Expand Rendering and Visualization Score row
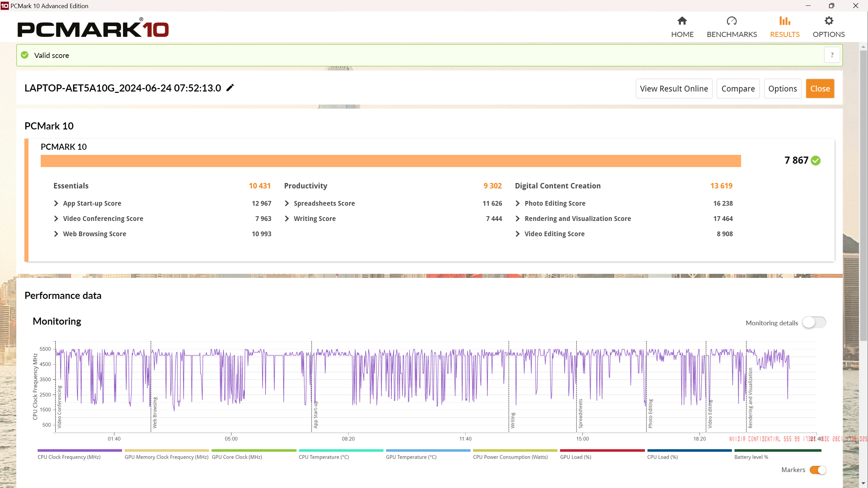 (x=624, y=219)
